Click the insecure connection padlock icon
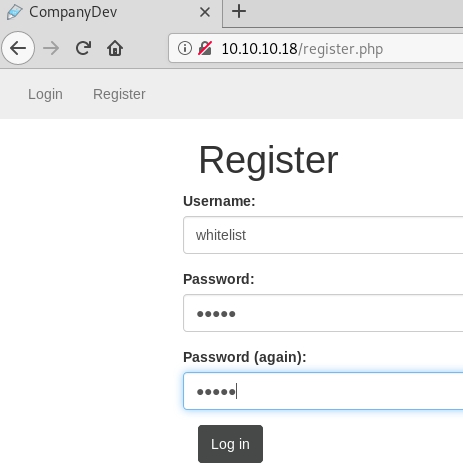Screen dimensions: 463x474 [x=205, y=48]
